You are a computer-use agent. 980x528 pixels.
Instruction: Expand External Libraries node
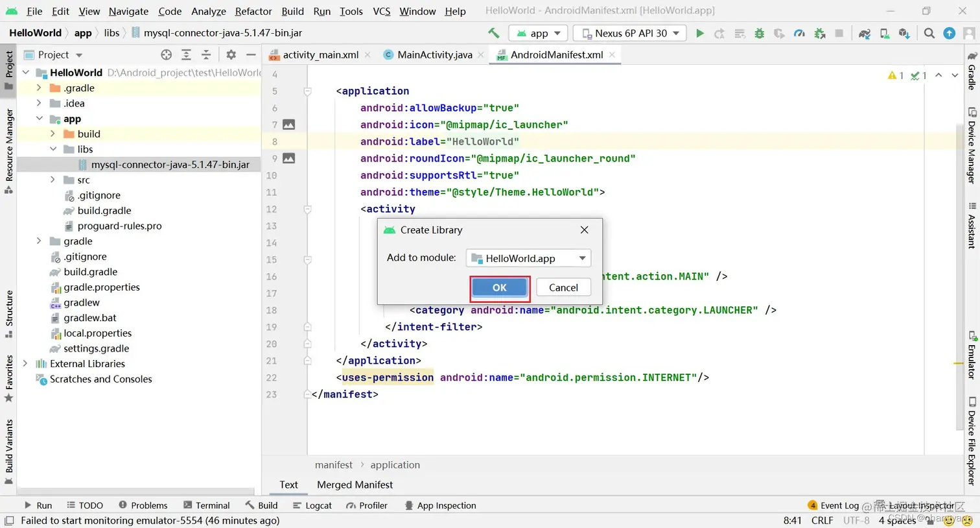(25, 364)
